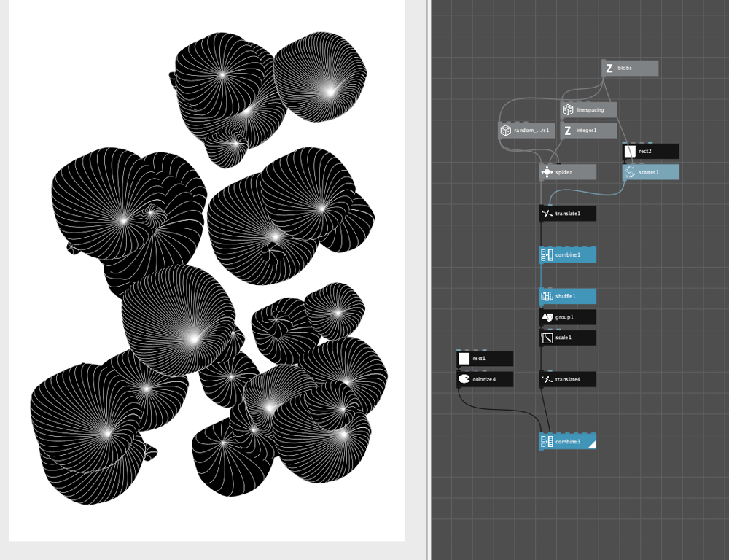Image resolution: width=729 pixels, height=560 pixels.
Task: Select the random_...rs1 node
Action: click(526, 131)
